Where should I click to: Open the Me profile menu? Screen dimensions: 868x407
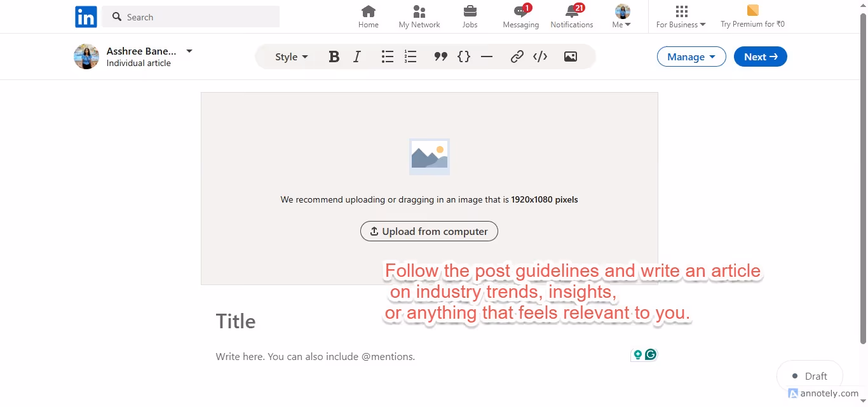[622, 17]
